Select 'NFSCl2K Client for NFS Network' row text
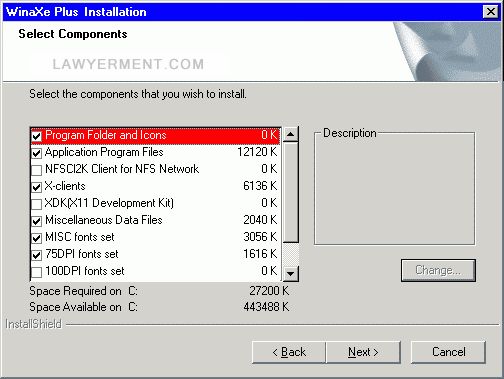The height and width of the screenshot is (379, 504). tap(122, 169)
